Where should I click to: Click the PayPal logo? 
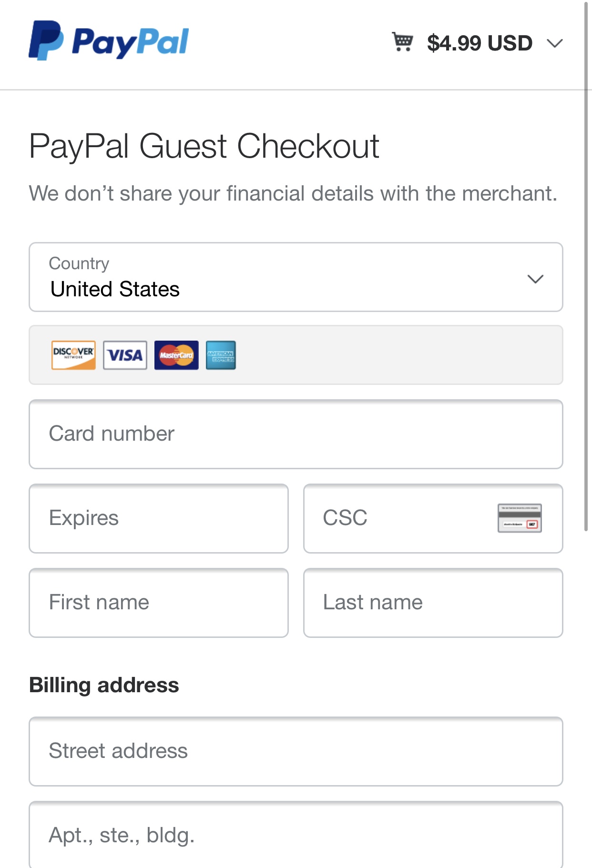pos(109,40)
